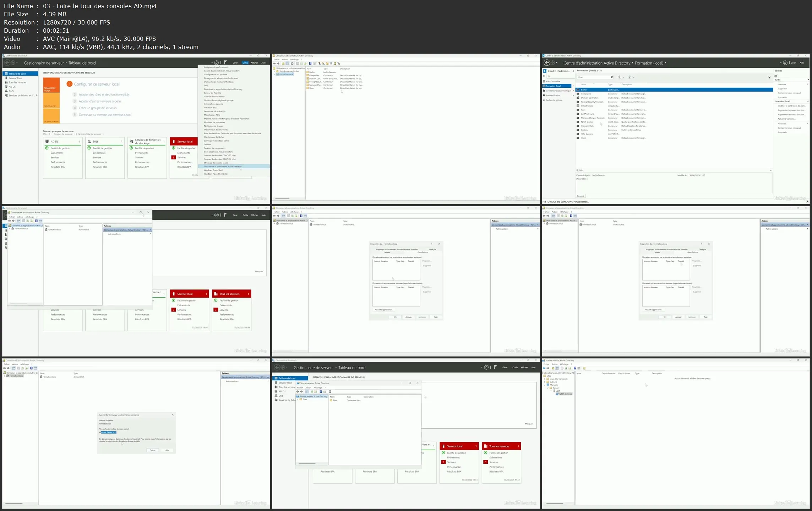This screenshot has height=511, width=812.
Task: Click AD DS role tile icon in dashboard
Action: point(47,141)
